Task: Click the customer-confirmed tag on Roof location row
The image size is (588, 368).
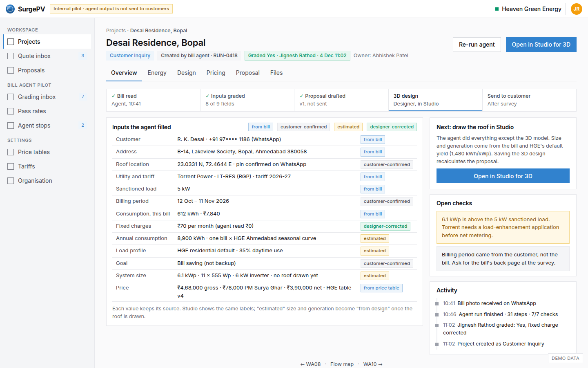Action: coord(387,165)
